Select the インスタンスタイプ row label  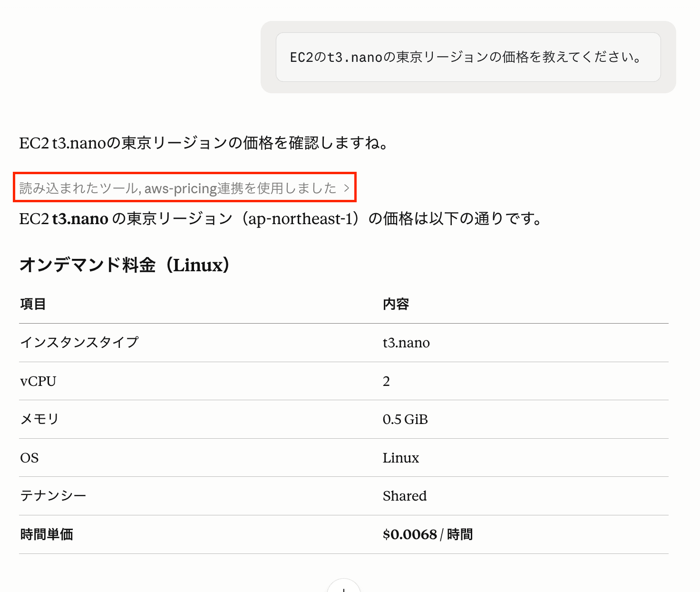pyautogui.click(x=79, y=343)
